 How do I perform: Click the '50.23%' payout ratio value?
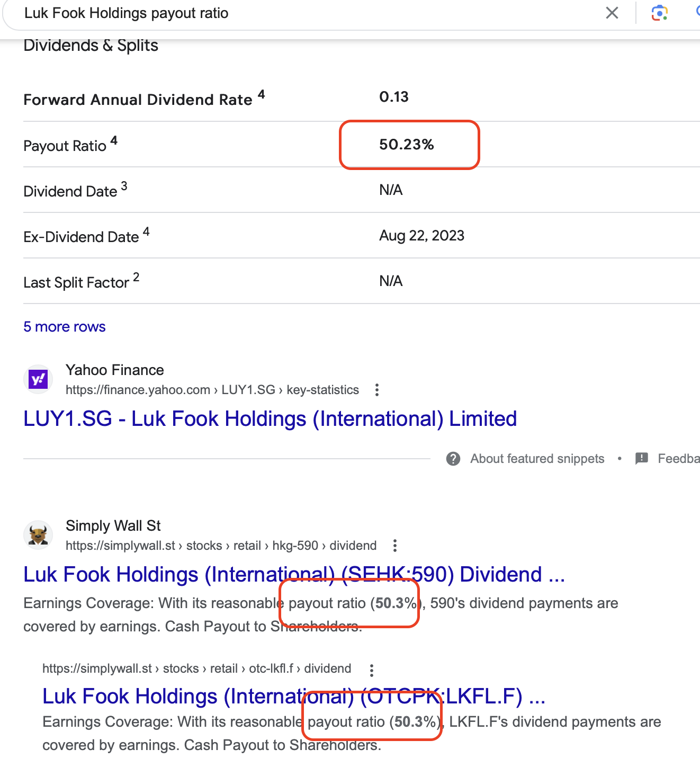pyautogui.click(x=407, y=145)
